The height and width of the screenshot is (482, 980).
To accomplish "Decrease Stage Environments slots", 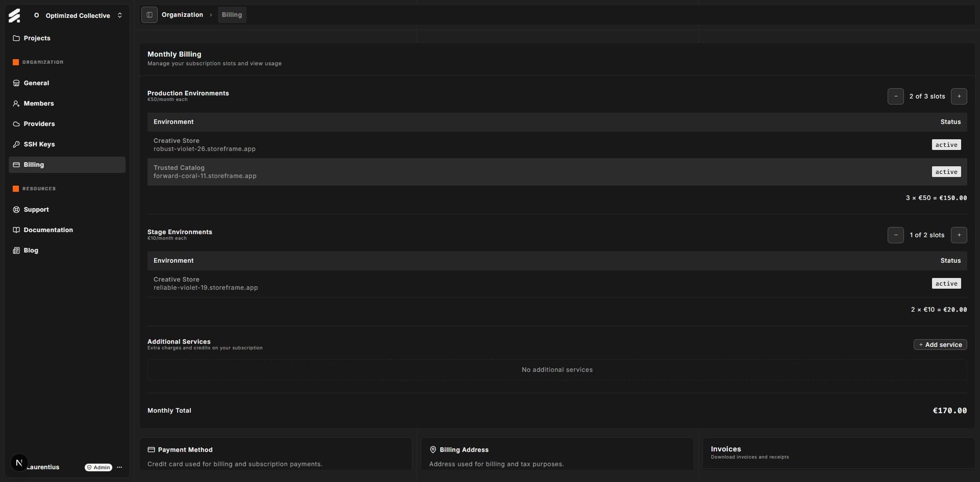I will coord(895,235).
